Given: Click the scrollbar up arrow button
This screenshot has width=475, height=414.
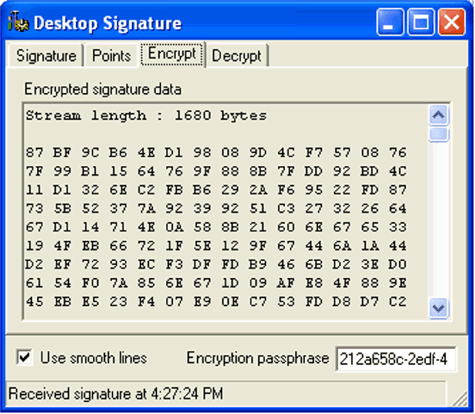Looking at the screenshot, I should coord(438,115).
